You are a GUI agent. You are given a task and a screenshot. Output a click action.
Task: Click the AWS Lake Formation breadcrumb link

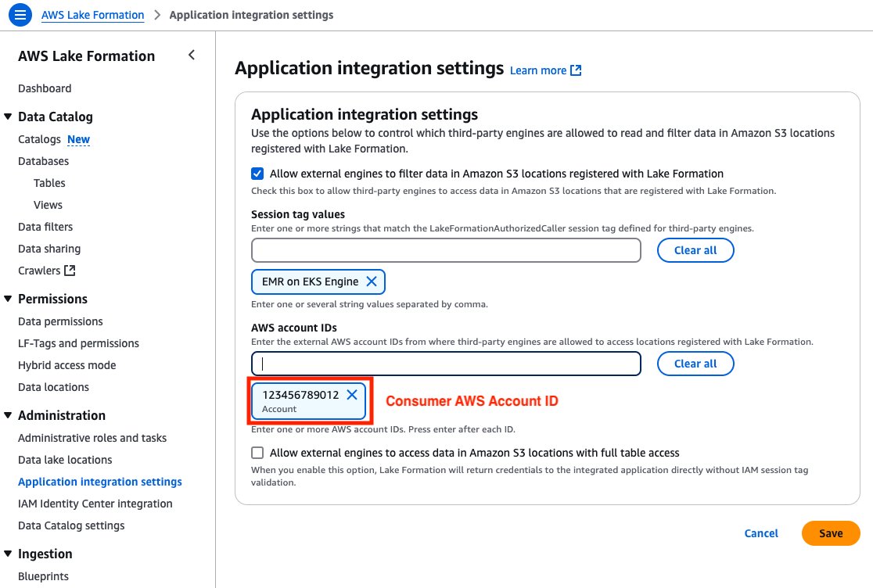click(92, 15)
